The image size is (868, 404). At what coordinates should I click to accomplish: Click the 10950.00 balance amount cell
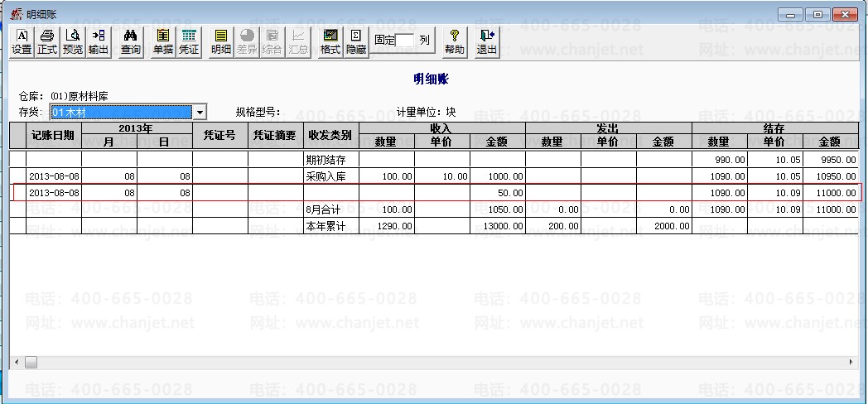(x=831, y=176)
